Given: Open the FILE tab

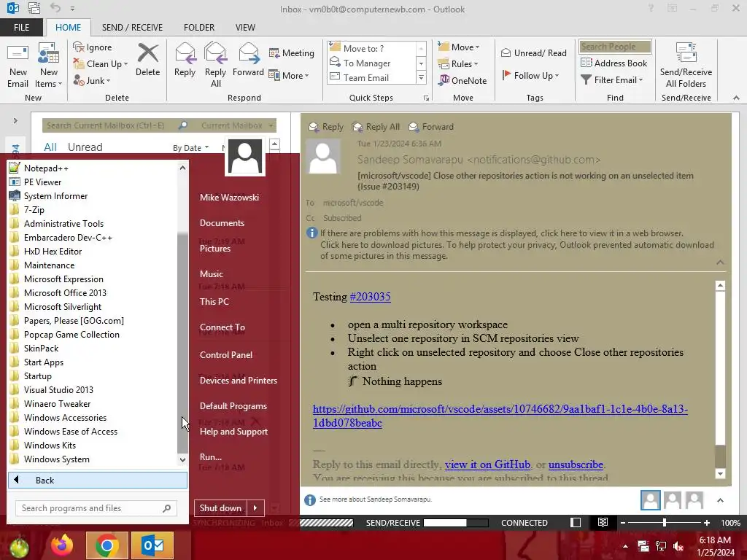Looking at the screenshot, I should tap(21, 28).
